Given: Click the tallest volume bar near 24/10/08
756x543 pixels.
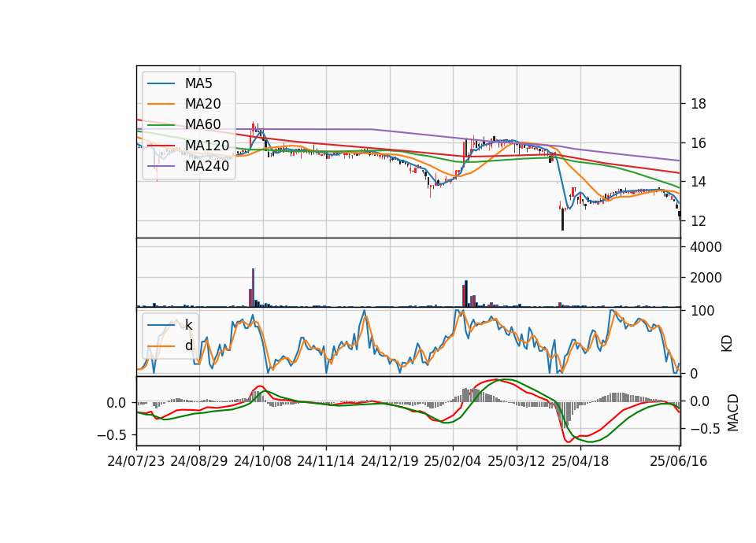Looking at the screenshot, I should point(253,288).
